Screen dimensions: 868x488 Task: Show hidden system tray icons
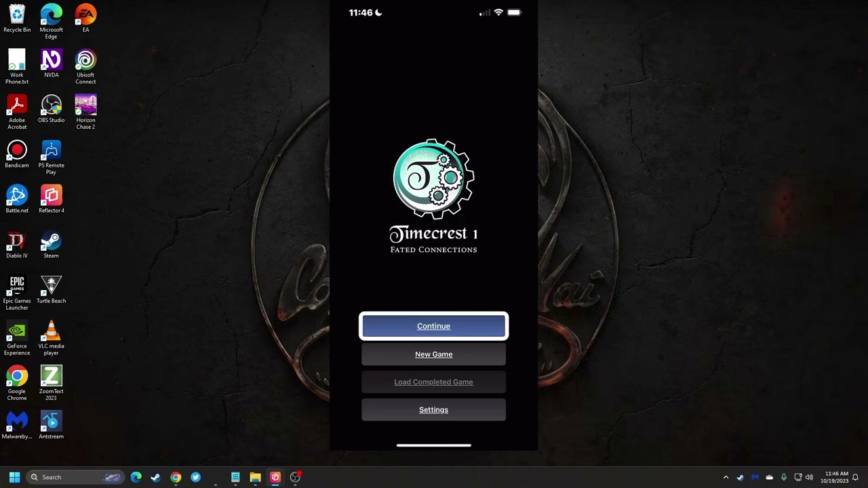[x=726, y=477]
